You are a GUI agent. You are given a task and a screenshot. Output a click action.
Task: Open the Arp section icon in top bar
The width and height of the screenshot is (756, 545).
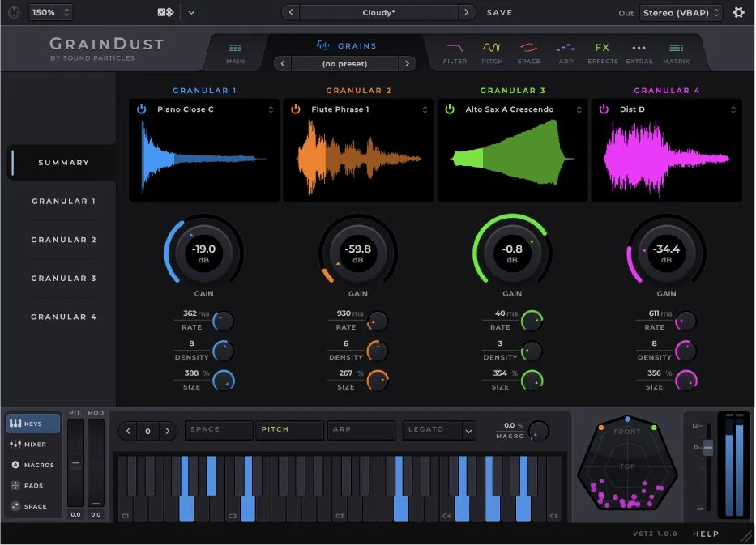(x=566, y=53)
